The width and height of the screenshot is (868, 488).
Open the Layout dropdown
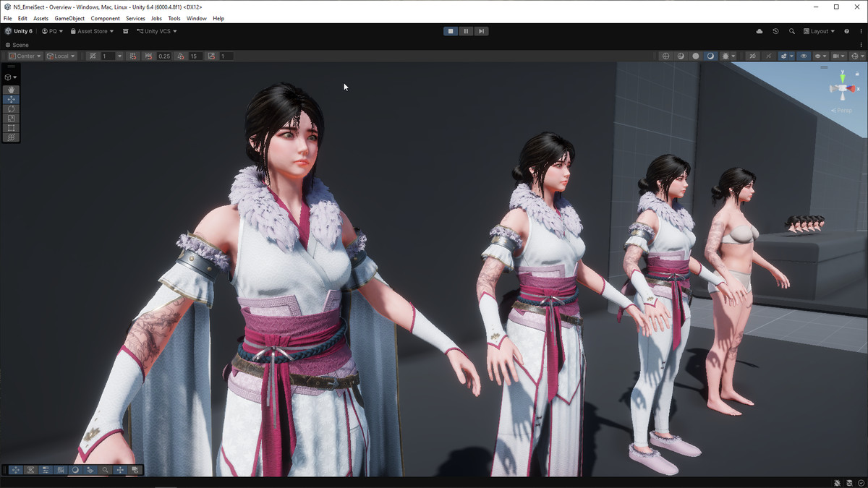pyautogui.click(x=820, y=31)
